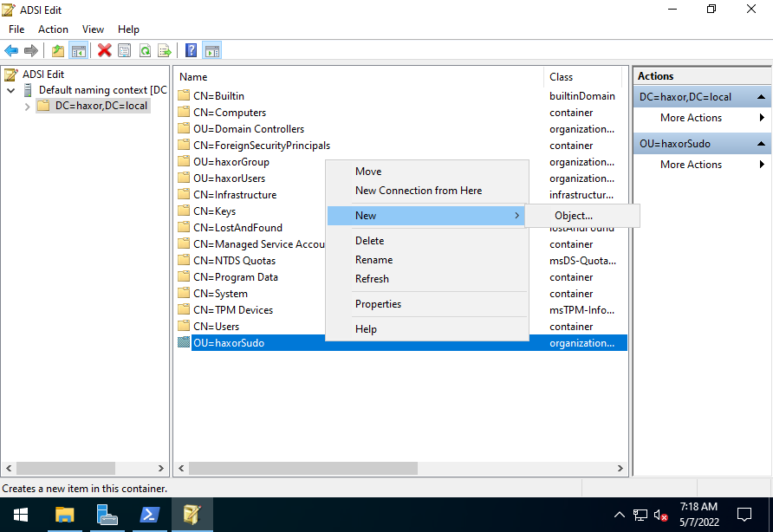
Task: Click New in the context menu
Action: (x=427, y=216)
